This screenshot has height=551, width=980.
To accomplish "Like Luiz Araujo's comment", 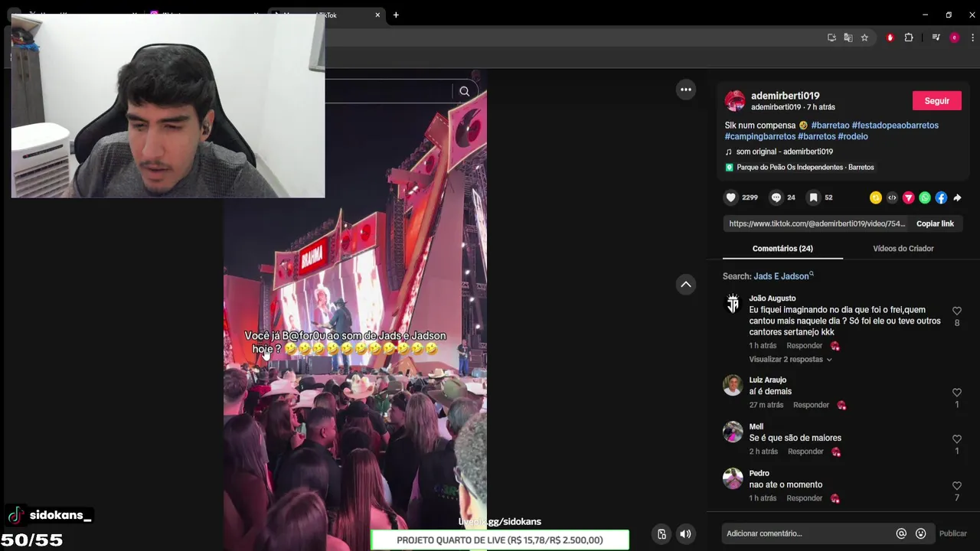I will (x=956, y=393).
